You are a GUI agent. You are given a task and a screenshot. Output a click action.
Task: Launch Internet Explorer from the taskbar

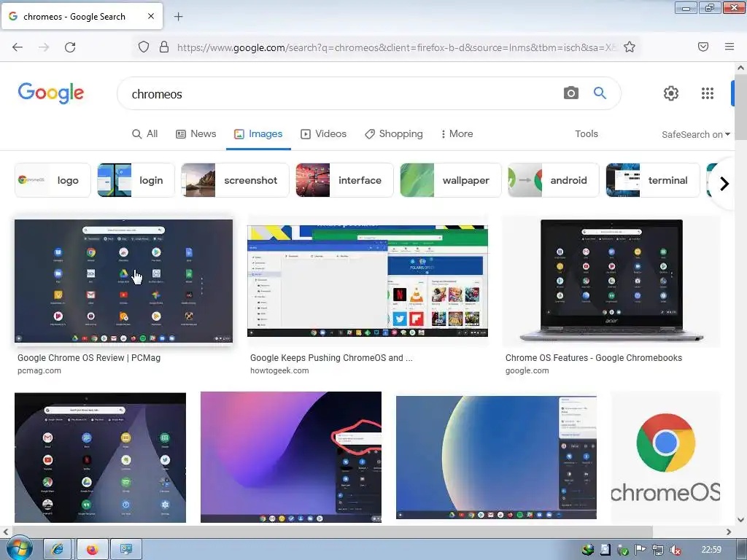tap(58, 550)
